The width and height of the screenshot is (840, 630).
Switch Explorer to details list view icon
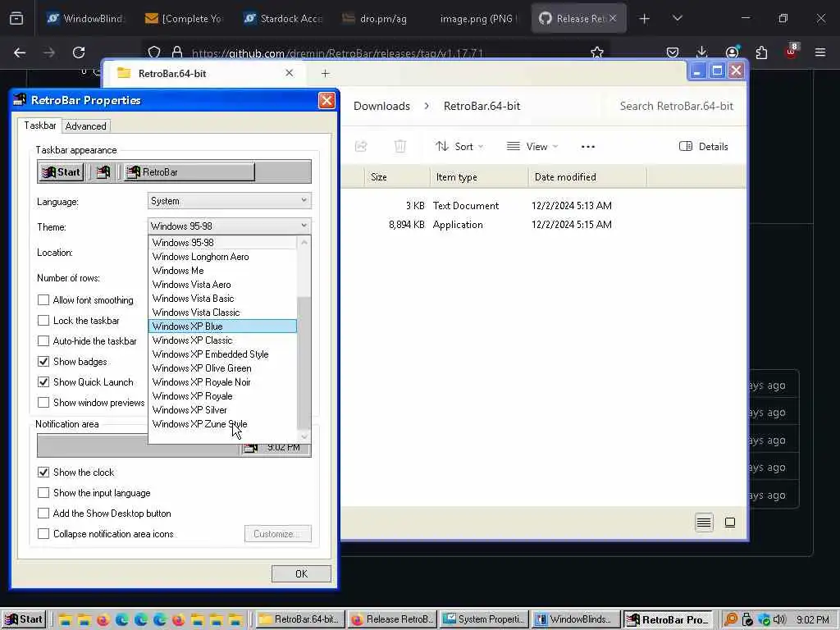tap(704, 523)
